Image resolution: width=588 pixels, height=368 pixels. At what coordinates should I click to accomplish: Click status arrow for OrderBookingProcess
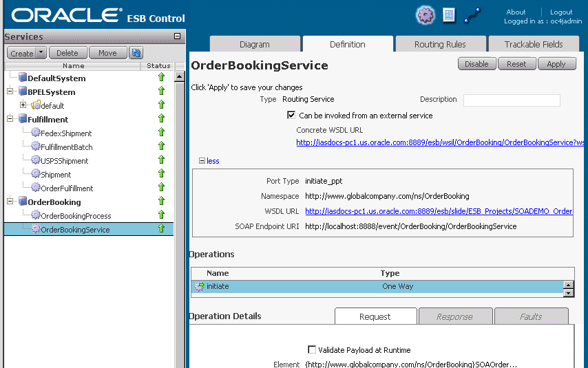pyautogui.click(x=161, y=215)
